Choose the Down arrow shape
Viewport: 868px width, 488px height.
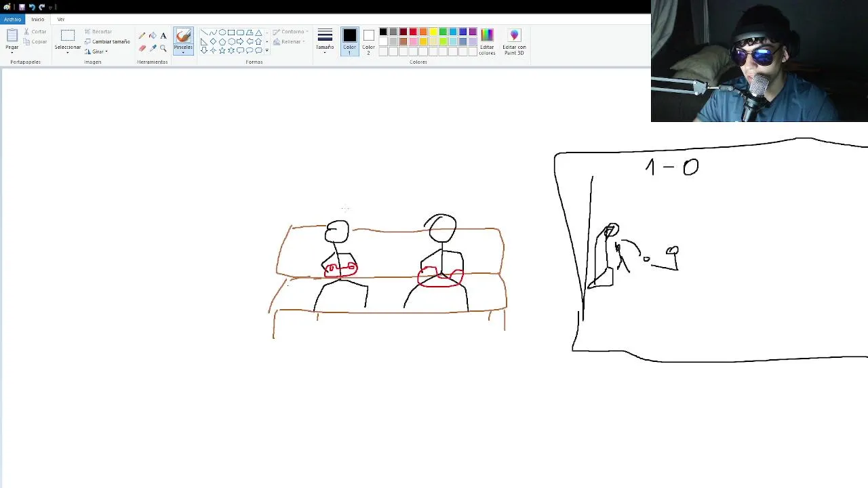203,50
